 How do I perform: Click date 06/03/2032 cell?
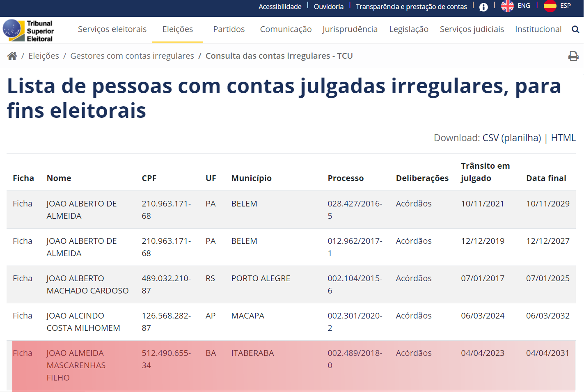point(548,316)
